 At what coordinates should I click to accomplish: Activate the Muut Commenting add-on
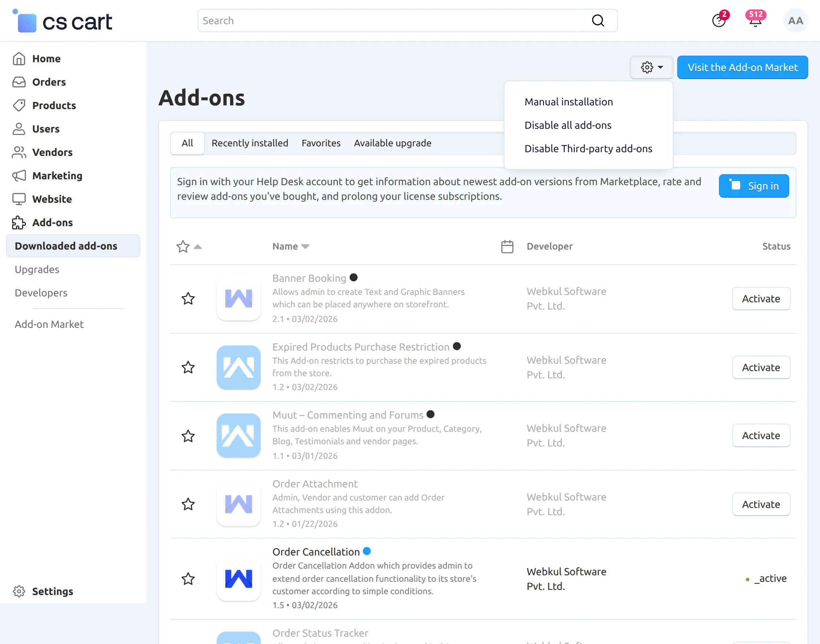click(761, 435)
